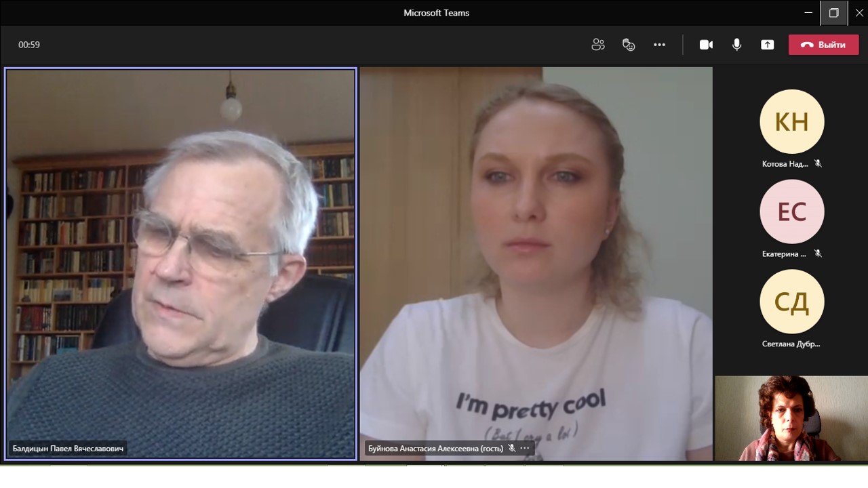Click the Балдицын Павел Вячеславович name label

(68, 448)
